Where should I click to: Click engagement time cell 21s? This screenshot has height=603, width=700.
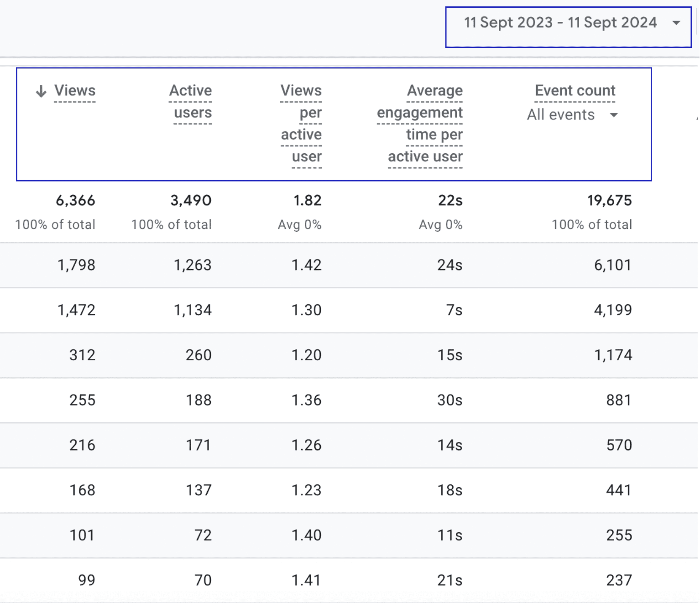[x=450, y=580]
